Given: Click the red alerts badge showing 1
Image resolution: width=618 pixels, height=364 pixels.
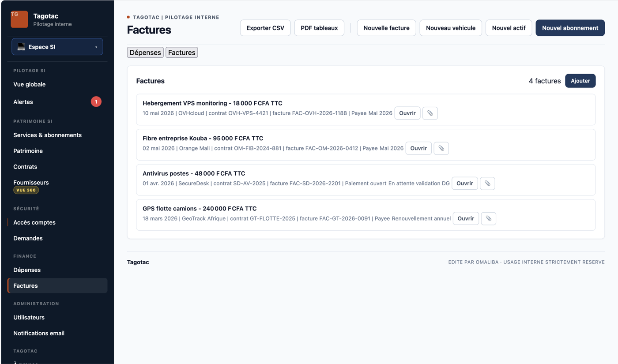Looking at the screenshot, I should 96,102.
